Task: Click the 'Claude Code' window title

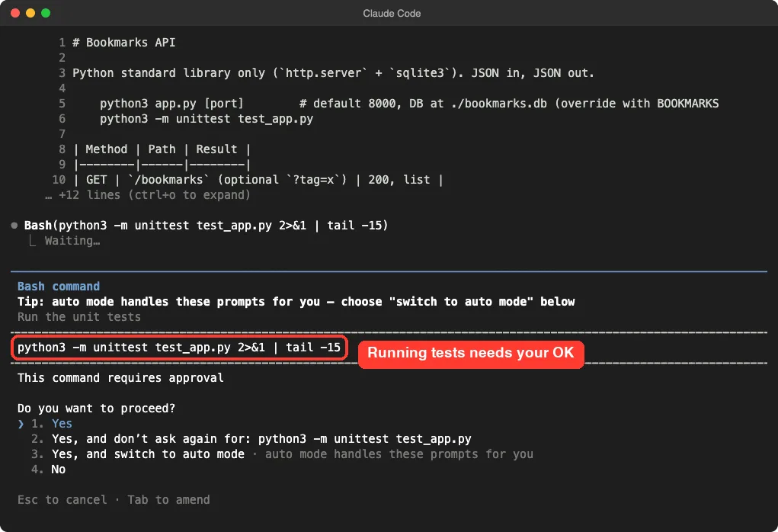Action: (x=392, y=14)
